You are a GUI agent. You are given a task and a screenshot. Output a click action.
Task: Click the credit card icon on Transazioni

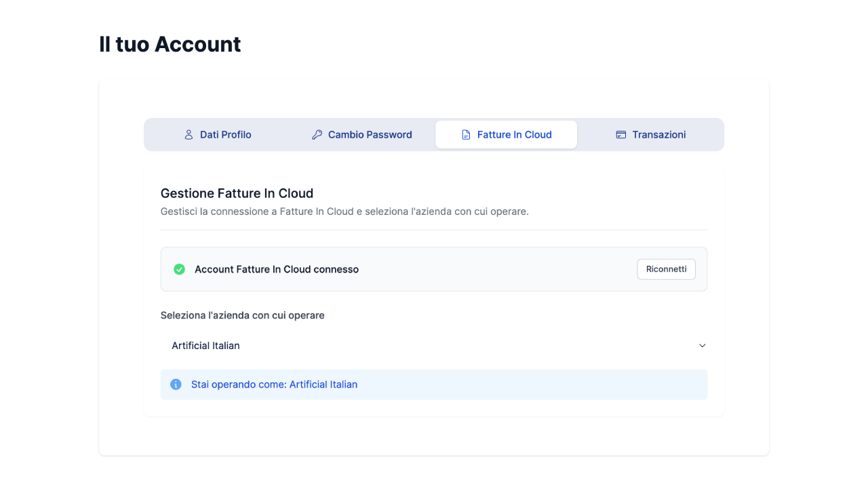(620, 135)
